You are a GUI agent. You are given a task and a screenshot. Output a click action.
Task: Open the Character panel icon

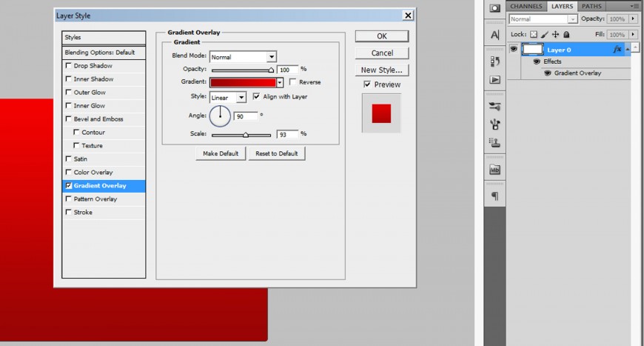click(x=495, y=35)
